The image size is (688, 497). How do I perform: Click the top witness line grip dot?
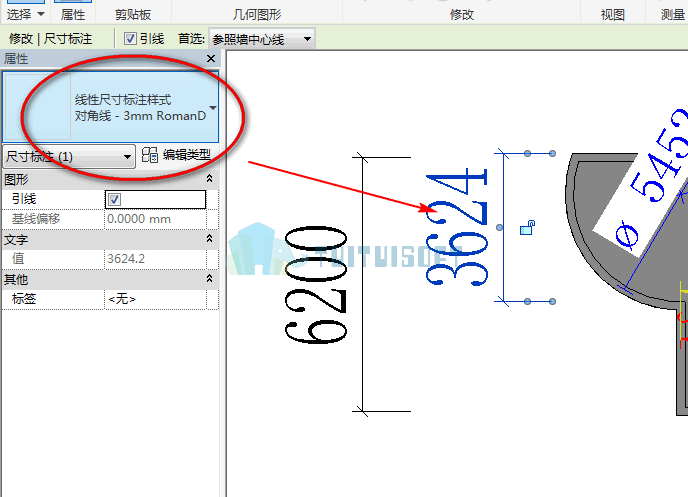click(527, 154)
